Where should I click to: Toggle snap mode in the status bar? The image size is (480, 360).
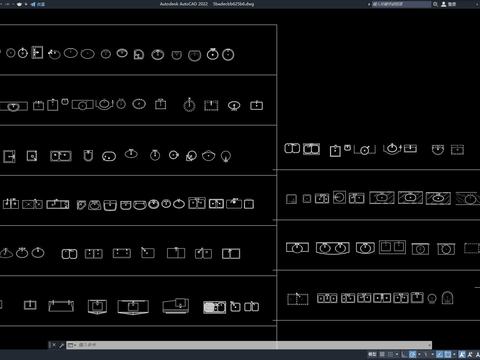click(390, 354)
